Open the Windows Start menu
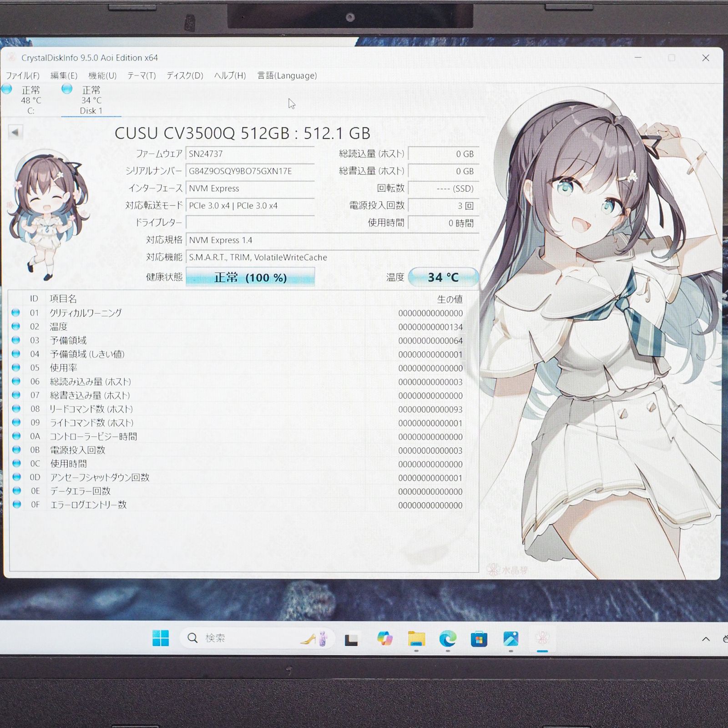This screenshot has height=728, width=728. 160,638
